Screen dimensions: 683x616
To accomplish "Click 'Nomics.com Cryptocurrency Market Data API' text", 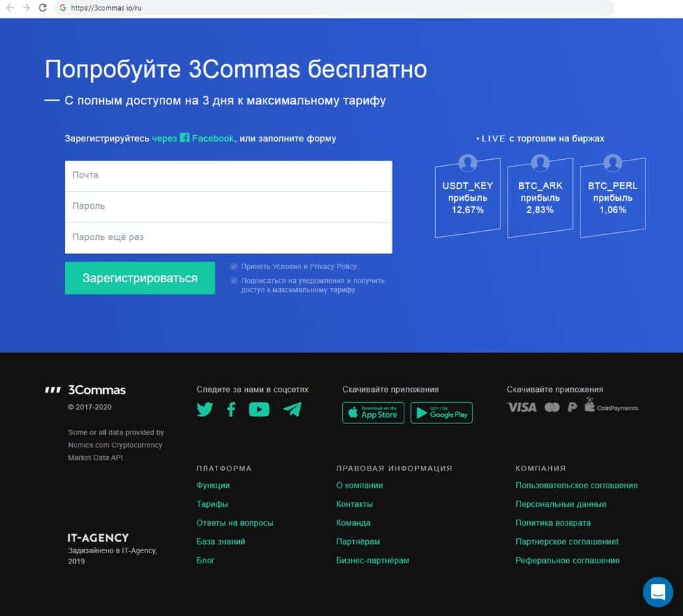I will 115,451.
